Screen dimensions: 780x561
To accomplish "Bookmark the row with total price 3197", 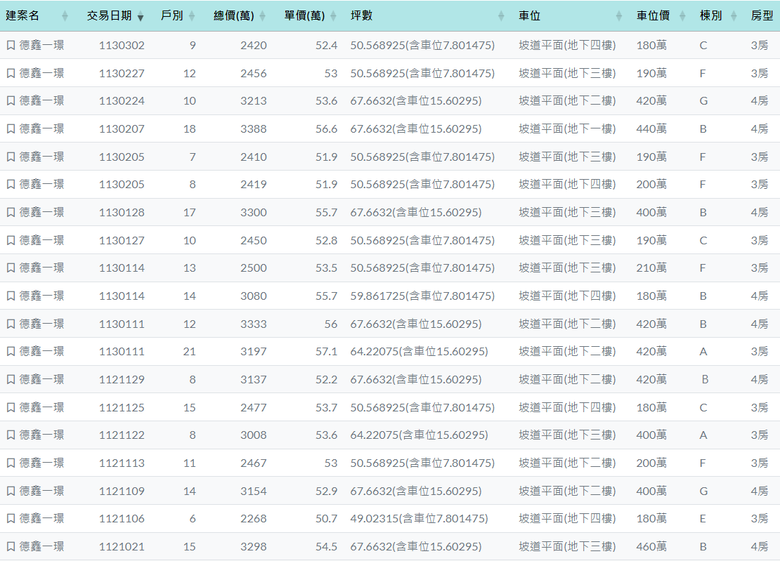I will coord(11,352).
